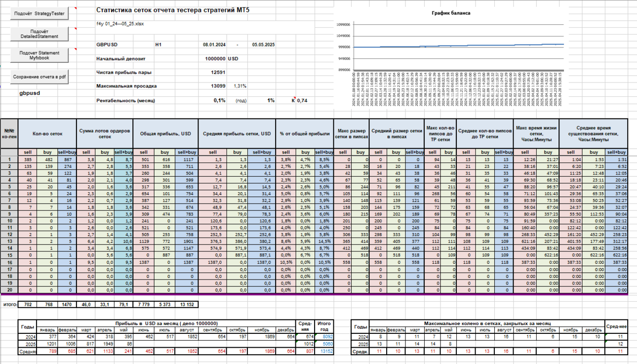The width and height of the screenshot is (637, 364).
Task: Click the итого total profit 13 152
Action: 187,305
